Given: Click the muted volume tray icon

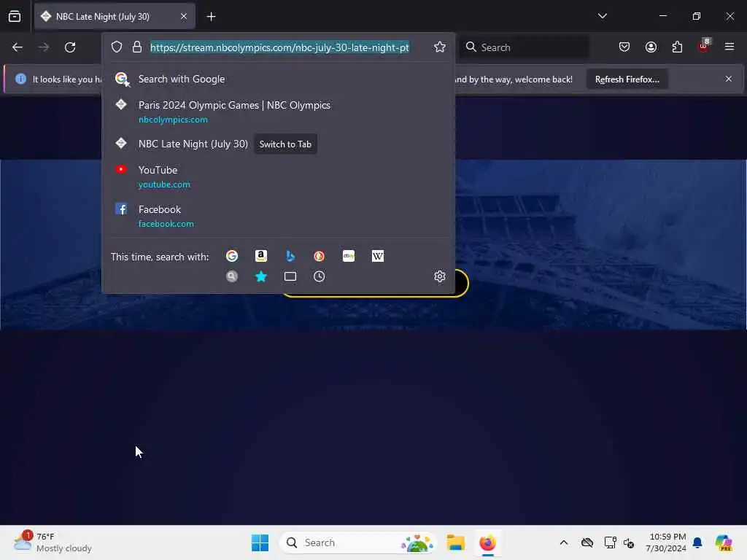Looking at the screenshot, I should tap(629, 542).
